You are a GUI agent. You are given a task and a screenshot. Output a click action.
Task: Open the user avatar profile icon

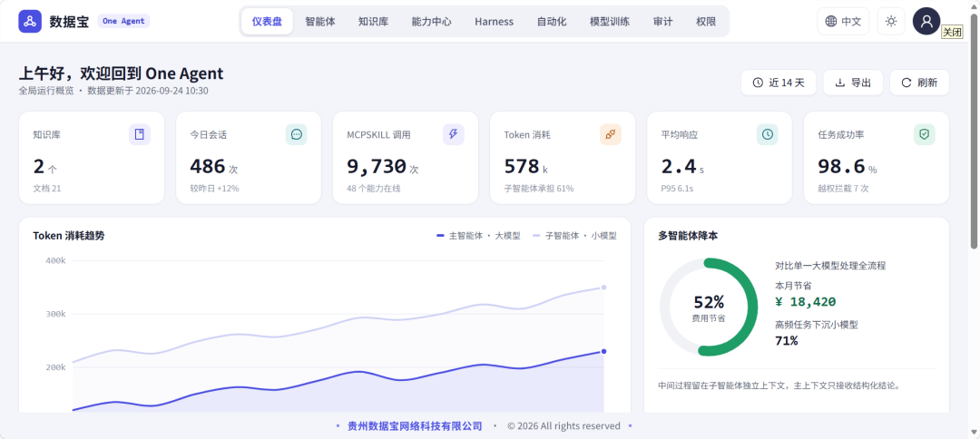pyautogui.click(x=926, y=21)
